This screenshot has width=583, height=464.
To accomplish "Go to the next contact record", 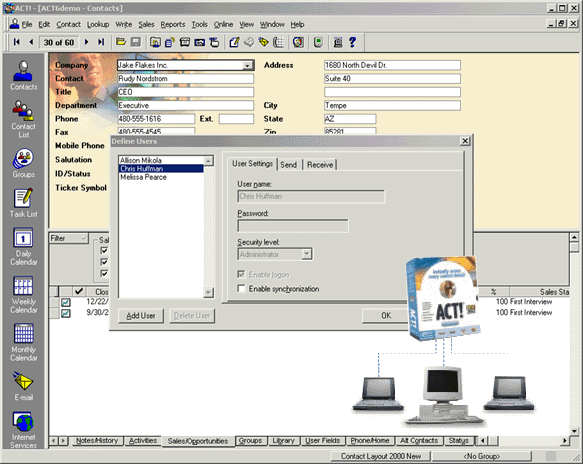I will (x=86, y=42).
